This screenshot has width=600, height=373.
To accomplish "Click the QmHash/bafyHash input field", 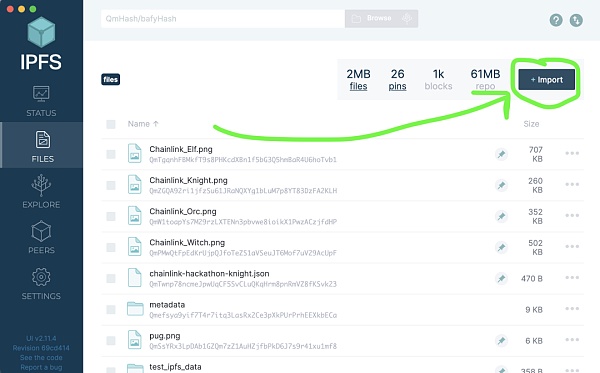I will (223, 18).
